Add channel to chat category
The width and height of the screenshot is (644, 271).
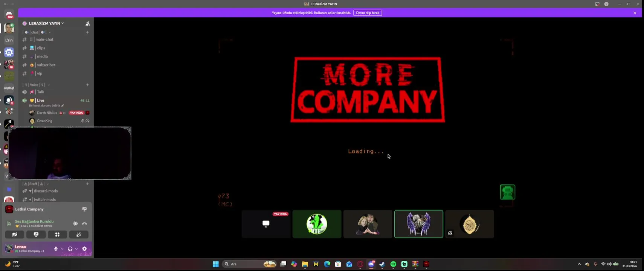(87, 32)
